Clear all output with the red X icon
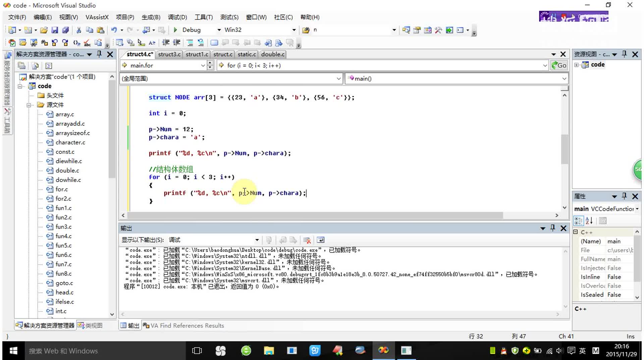The height and width of the screenshot is (360, 644). 307,240
